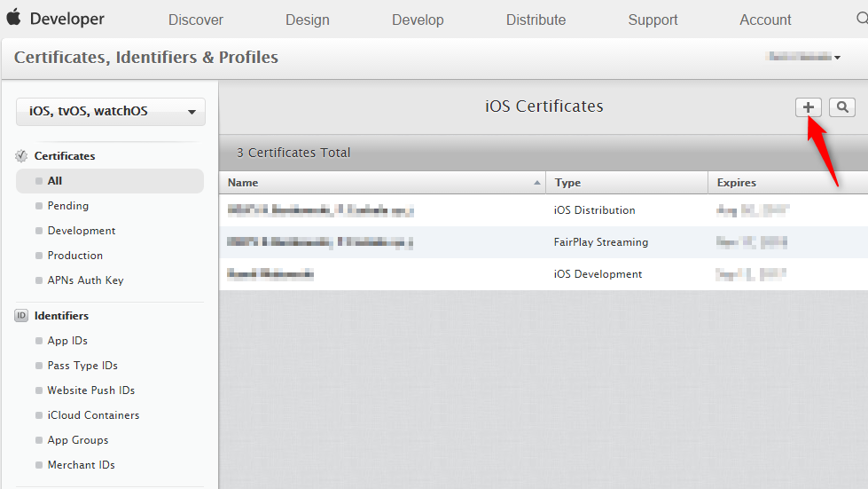Click the site search icon in top bar
This screenshot has width=868, height=489.
click(x=862, y=19)
